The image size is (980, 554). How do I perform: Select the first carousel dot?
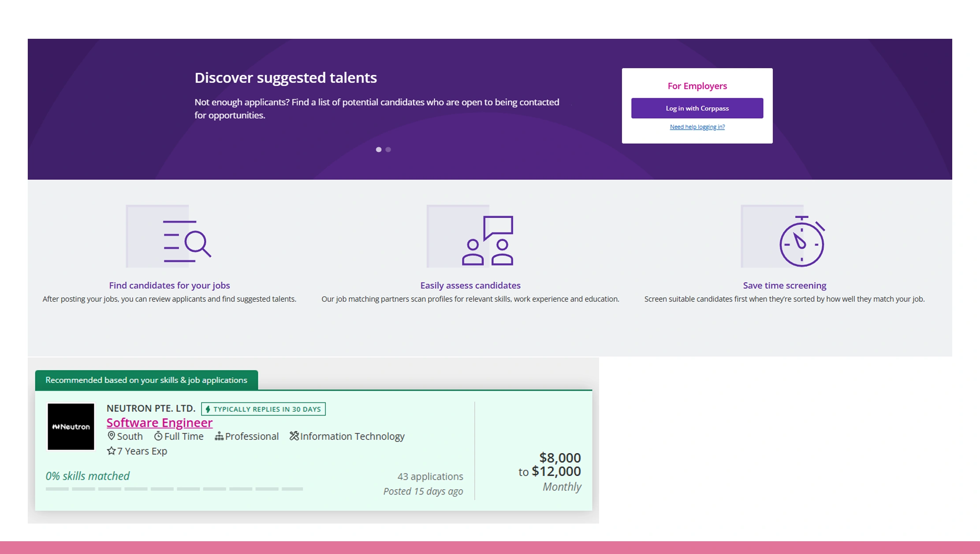point(378,149)
